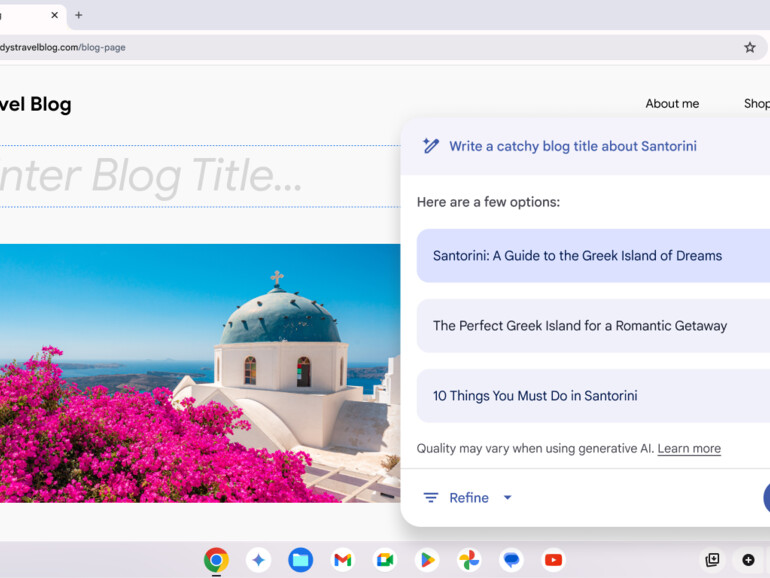Click the prompt 'Write a catchy blog title about Santorini'

[573, 146]
